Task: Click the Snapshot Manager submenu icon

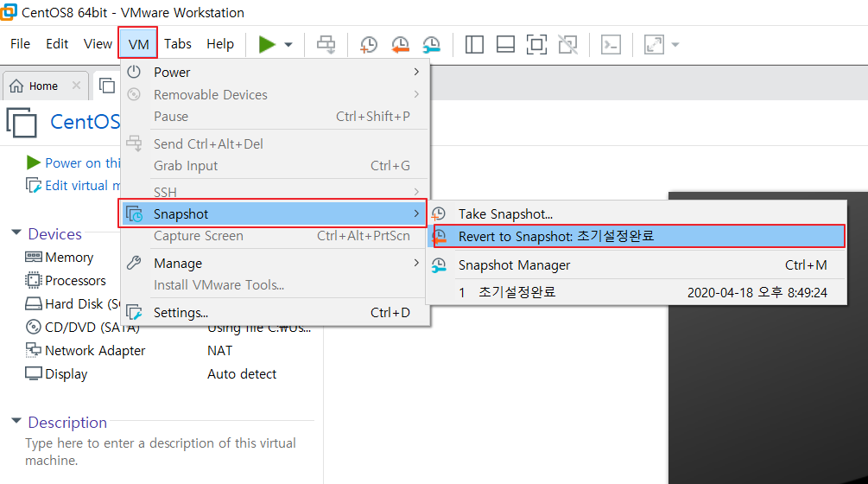Action: [439, 265]
